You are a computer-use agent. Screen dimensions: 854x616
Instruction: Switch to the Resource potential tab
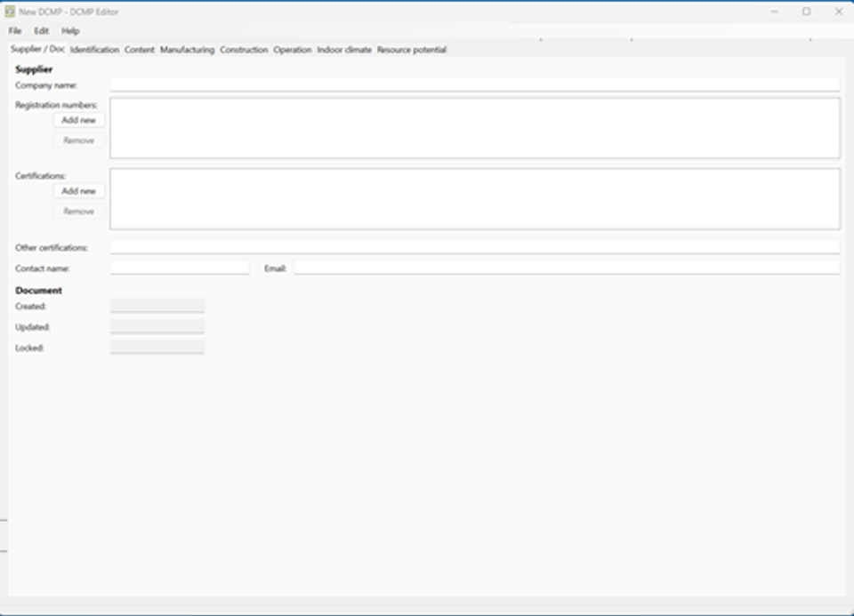pyautogui.click(x=412, y=50)
